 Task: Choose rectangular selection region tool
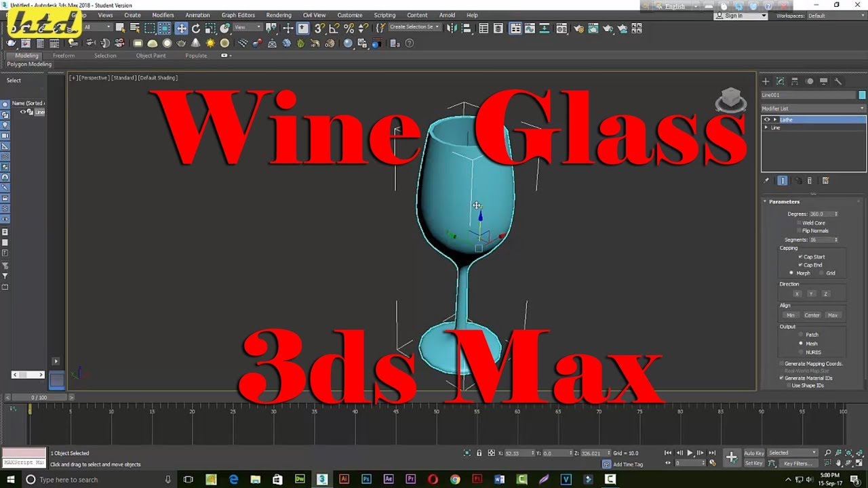point(149,28)
